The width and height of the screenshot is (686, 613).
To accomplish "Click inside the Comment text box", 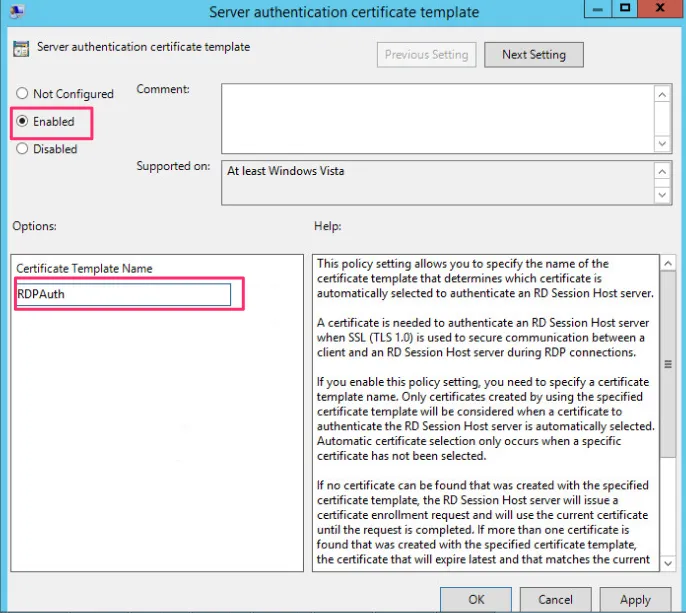I will pyautogui.click(x=436, y=118).
